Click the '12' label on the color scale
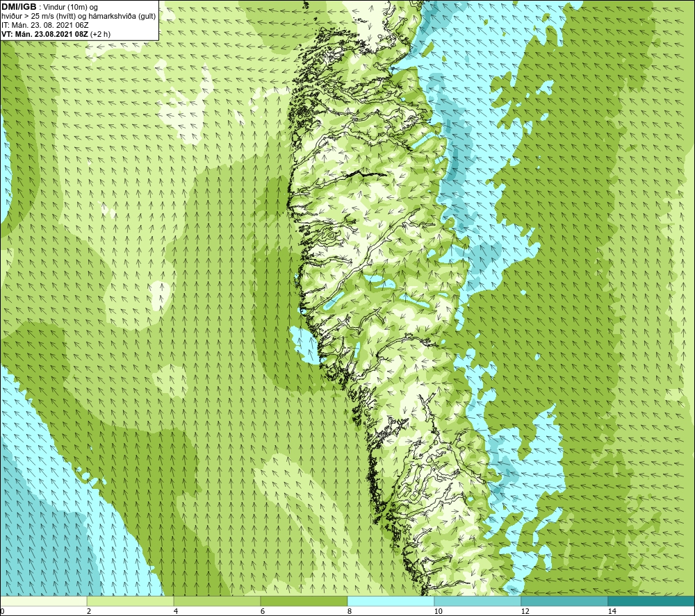This screenshot has height=616, width=695. point(525,611)
